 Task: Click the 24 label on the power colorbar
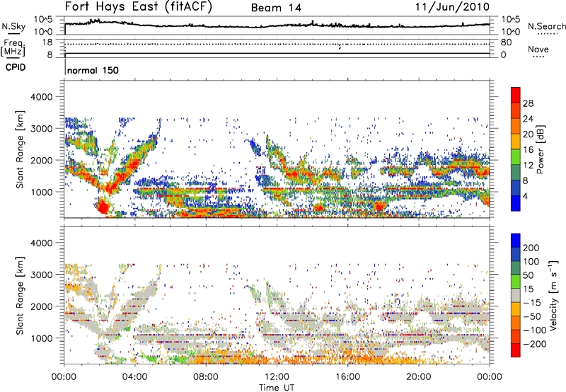pos(528,119)
